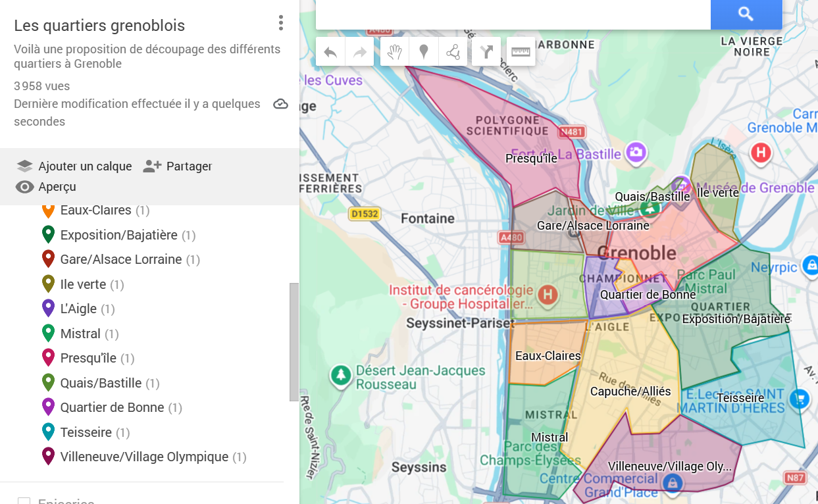The image size is (818, 504).
Task: Click the Ile verte label on the map
Action: (718, 193)
